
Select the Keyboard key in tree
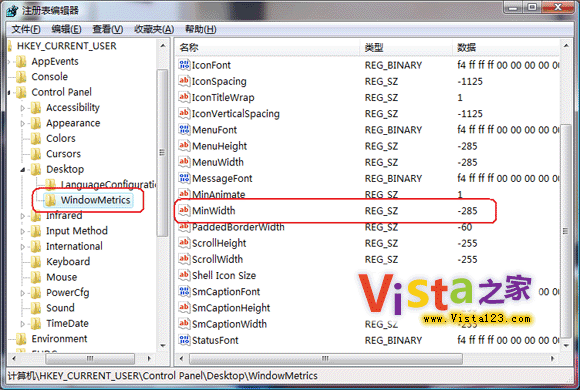click(68, 262)
